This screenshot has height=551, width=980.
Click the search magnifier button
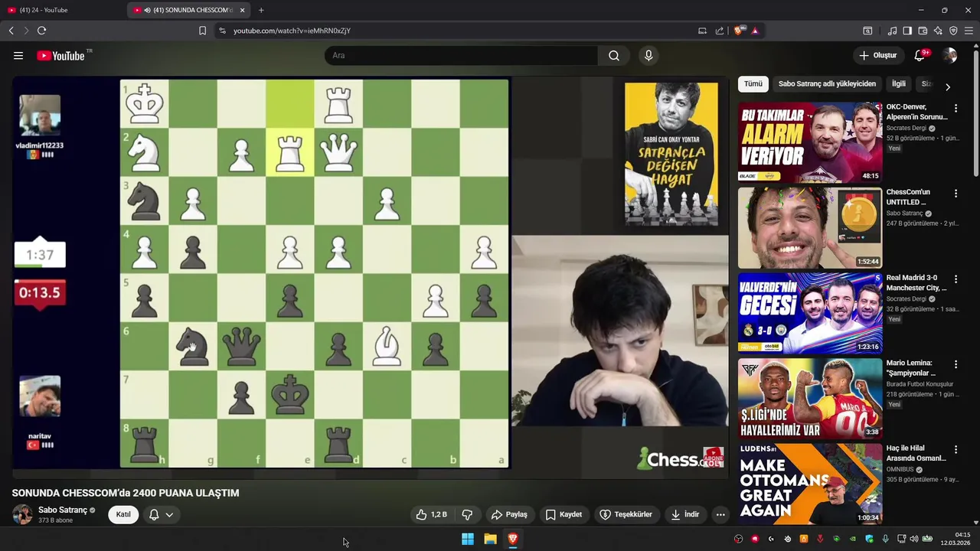(614, 56)
